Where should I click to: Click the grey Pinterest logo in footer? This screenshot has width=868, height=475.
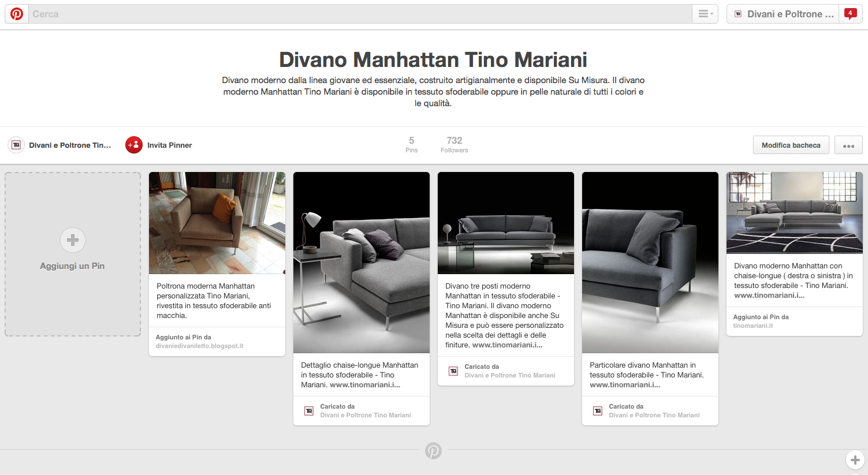click(x=434, y=451)
